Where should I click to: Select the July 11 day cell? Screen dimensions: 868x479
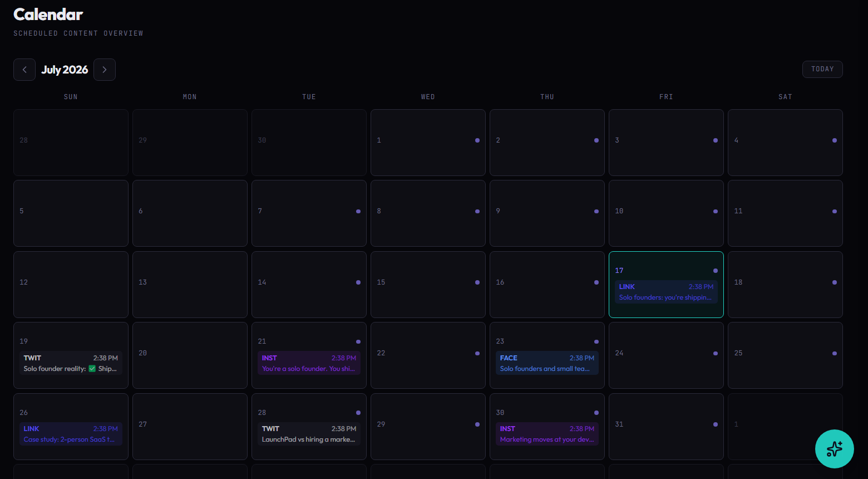click(x=785, y=213)
